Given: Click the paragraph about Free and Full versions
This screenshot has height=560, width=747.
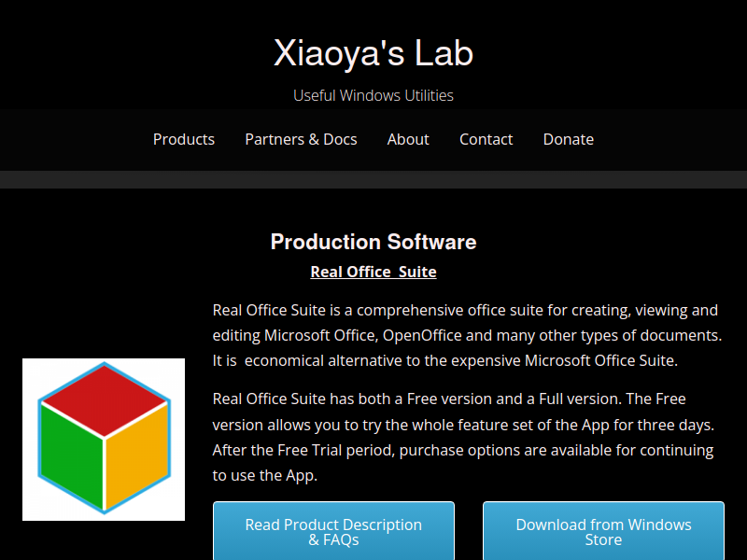Looking at the screenshot, I should [x=463, y=437].
